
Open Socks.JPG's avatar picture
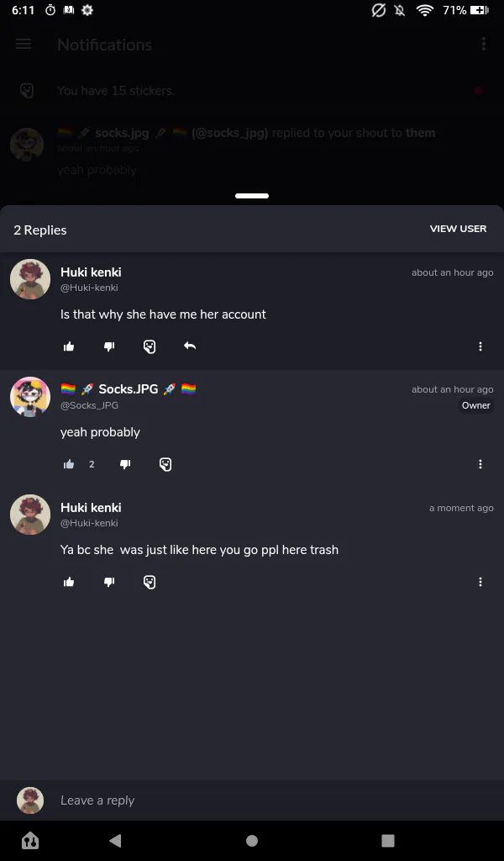tap(30, 397)
